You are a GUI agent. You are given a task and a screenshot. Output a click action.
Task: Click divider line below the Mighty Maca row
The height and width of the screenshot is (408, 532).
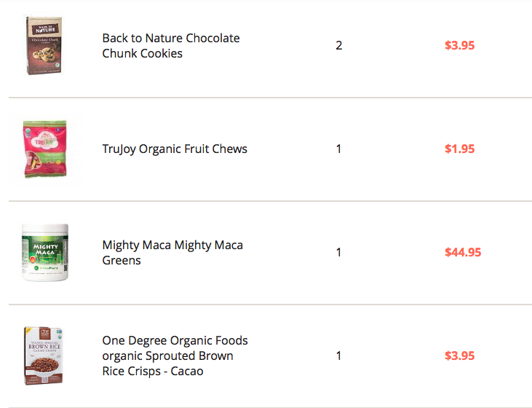271,305
